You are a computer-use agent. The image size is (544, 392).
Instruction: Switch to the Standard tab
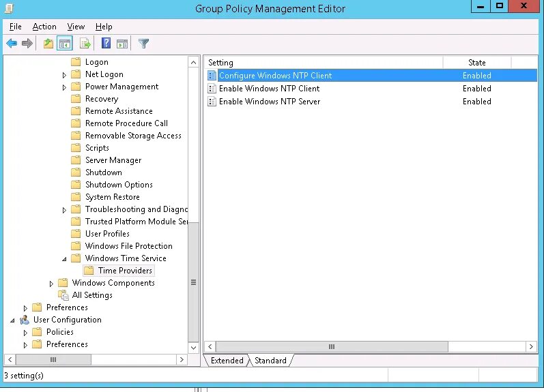click(x=270, y=361)
